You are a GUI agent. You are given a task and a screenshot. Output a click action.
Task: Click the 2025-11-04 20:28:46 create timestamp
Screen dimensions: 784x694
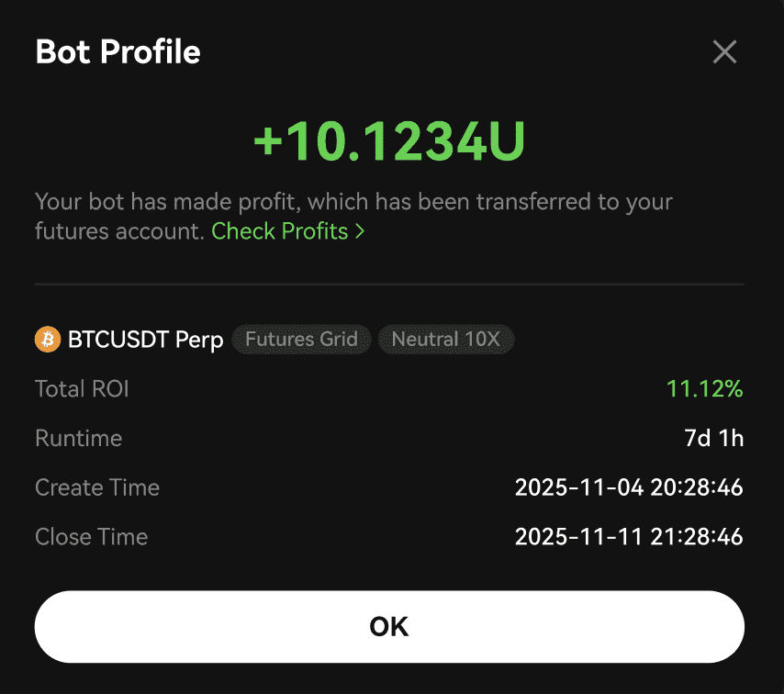629,487
